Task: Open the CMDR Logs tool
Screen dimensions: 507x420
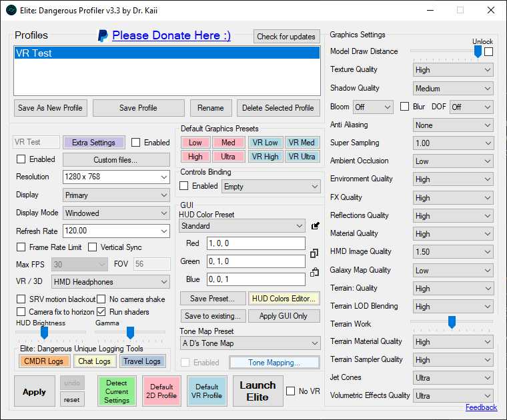Action: [x=44, y=361]
